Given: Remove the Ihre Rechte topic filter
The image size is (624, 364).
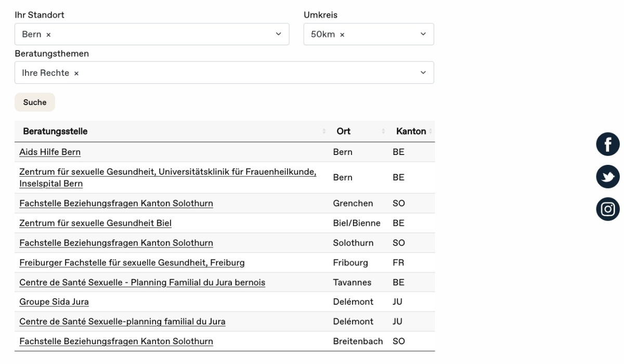Looking at the screenshot, I should [76, 73].
